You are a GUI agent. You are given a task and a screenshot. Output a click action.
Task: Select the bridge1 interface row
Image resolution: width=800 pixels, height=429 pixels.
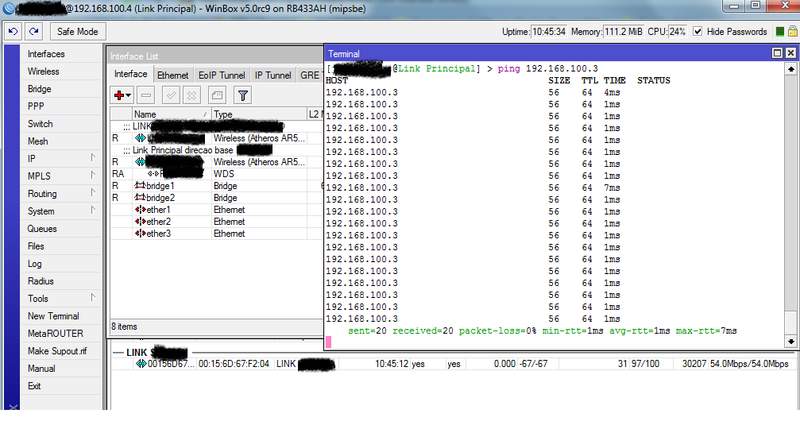coord(217,186)
